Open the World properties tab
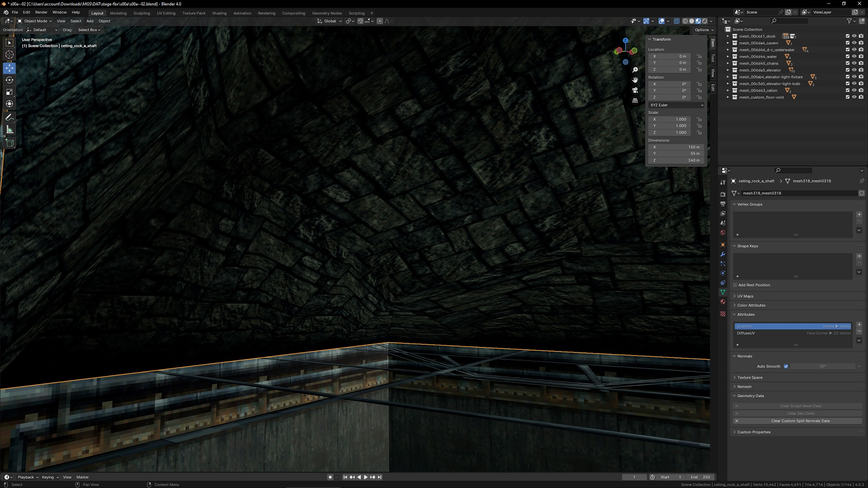This screenshot has width=868, height=488. coord(723,232)
